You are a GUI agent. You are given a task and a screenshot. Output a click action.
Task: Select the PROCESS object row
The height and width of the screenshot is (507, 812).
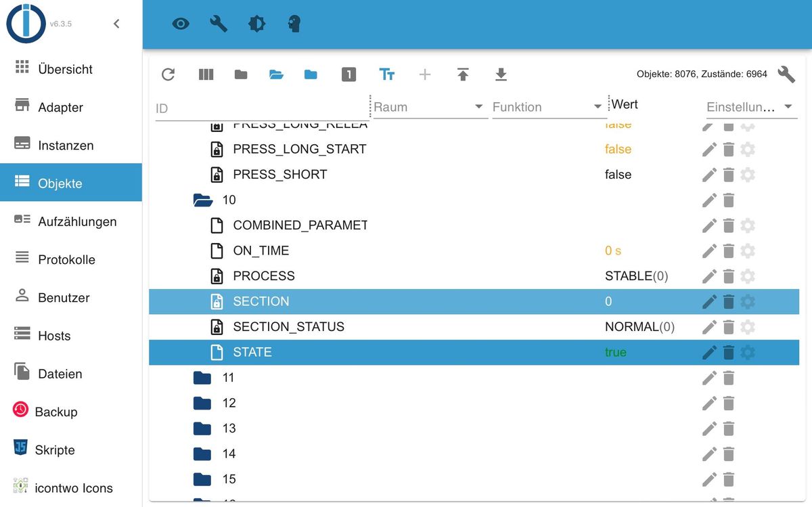[x=474, y=276]
